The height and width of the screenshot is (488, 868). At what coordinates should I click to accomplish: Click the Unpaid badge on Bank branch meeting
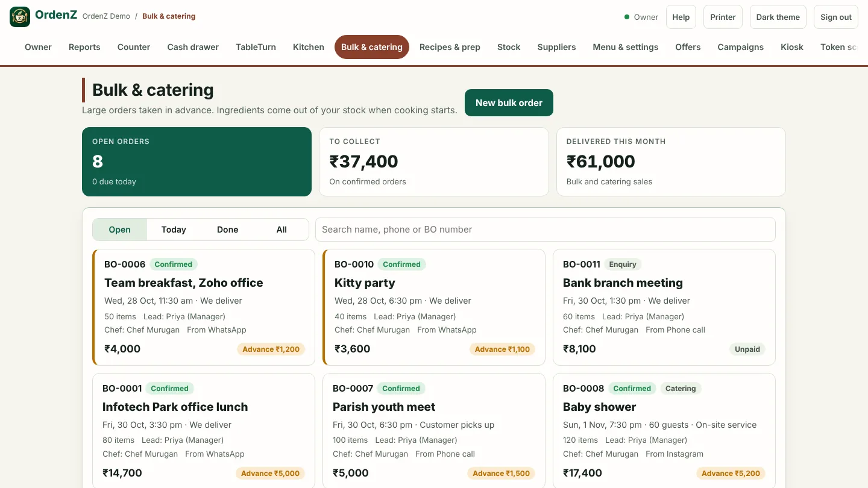click(x=747, y=349)
